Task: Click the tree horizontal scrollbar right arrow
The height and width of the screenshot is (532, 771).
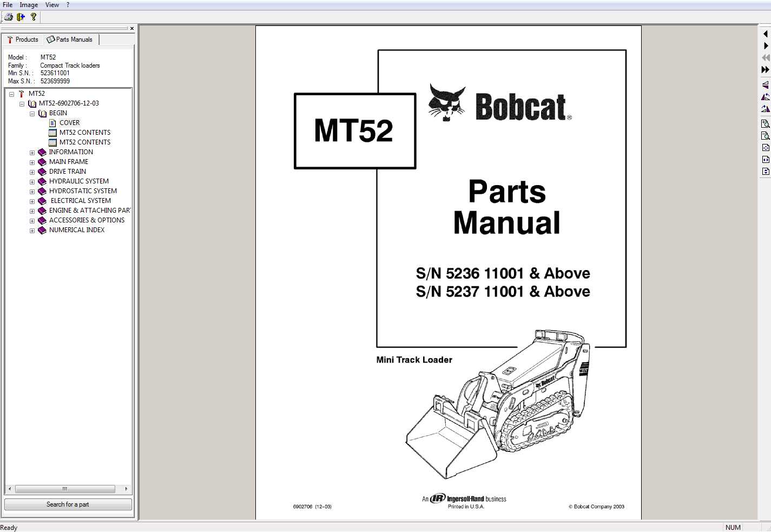Action: [x=126, y=489]
